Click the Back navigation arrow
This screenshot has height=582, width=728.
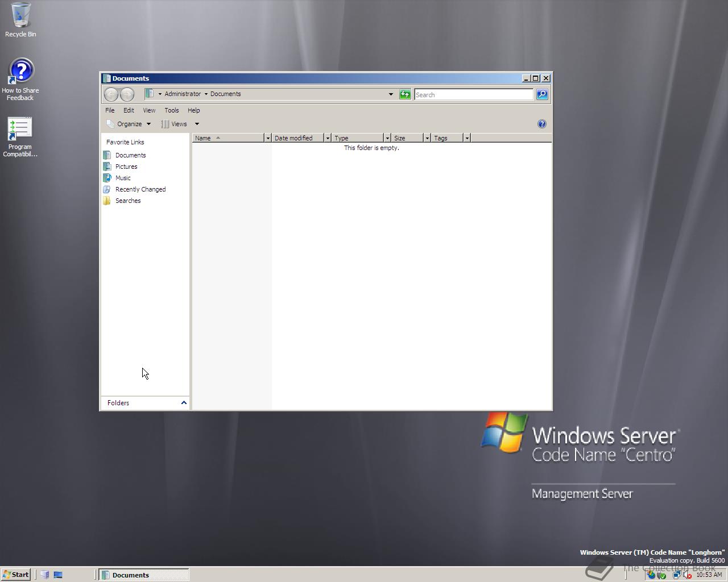tap(111, 94)
